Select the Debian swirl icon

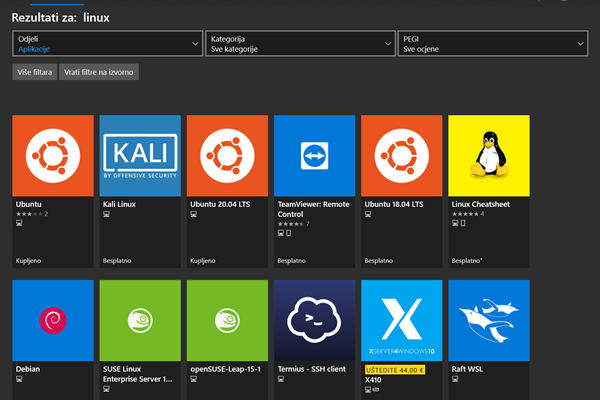[x=52, y=320]
